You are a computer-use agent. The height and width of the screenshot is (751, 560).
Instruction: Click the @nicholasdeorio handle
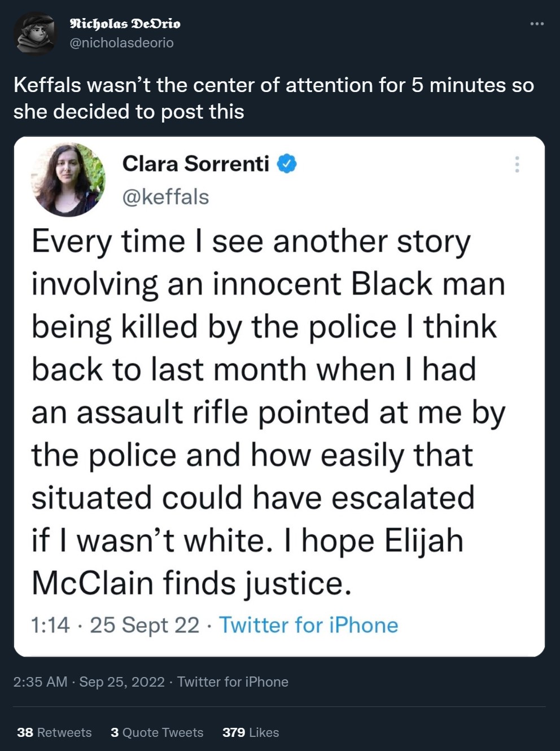tap(121, 43)
